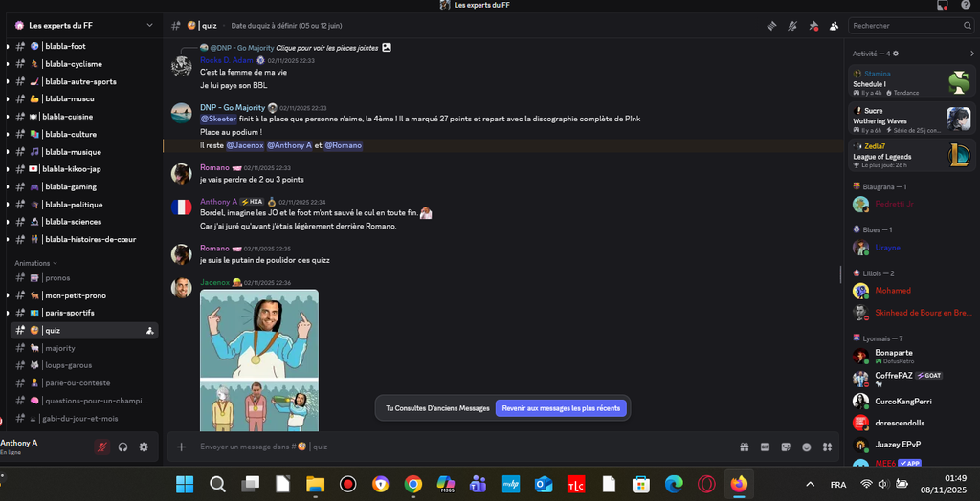Viewport: 980px width, 501px height.
Task: Click invite member icon on quiz channel
Action: [150, 331]
